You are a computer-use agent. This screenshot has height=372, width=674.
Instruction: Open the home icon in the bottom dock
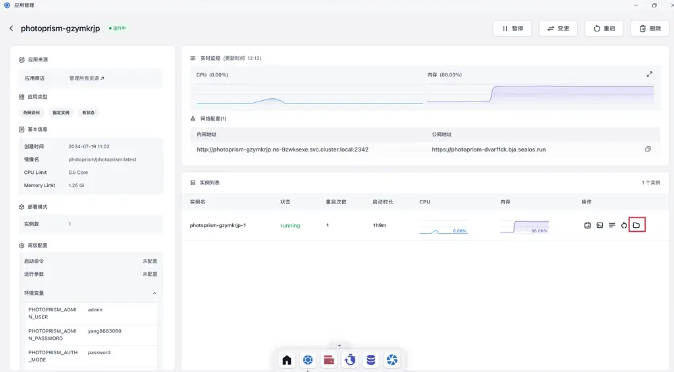click(x=287, y=360)
